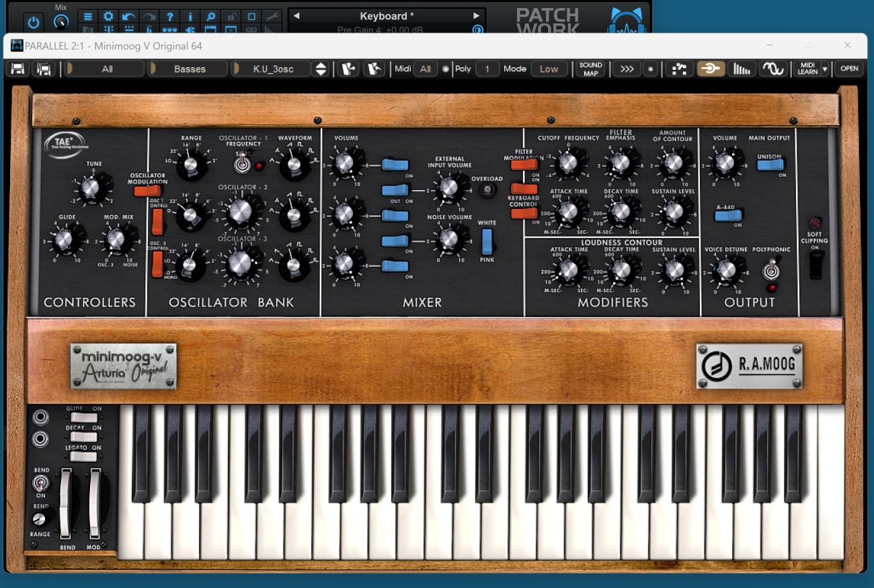
Task: Toggle the Soft Clipping switch
Action: (816, 265)
